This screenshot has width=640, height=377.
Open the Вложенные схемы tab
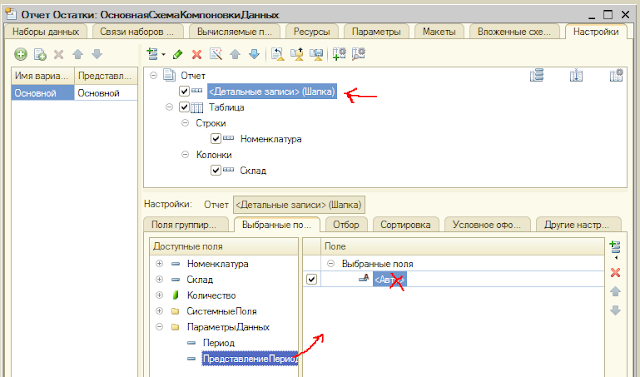click(514, 31)
